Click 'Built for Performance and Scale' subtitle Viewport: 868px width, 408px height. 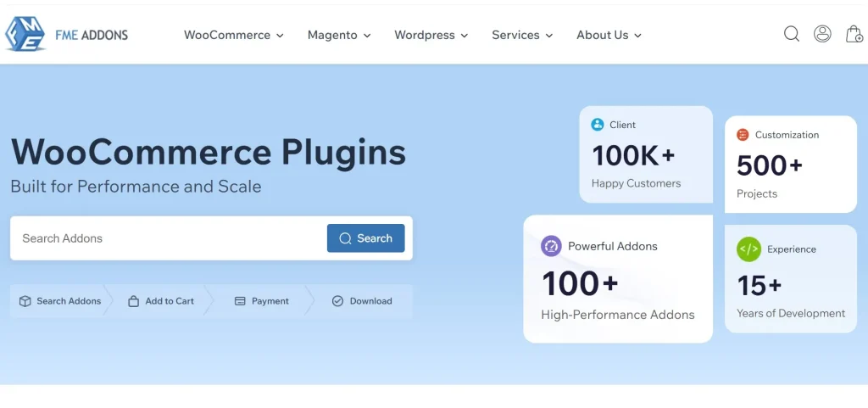click(x=136, y=187)
